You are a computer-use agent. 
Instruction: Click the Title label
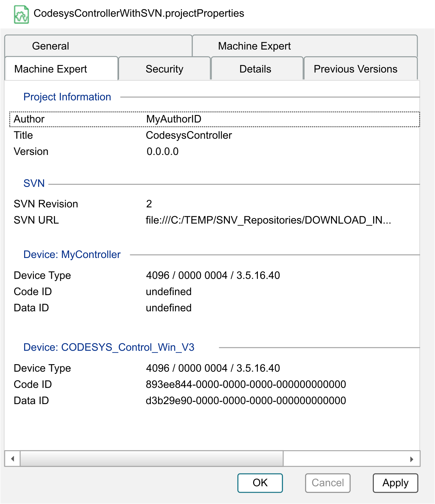[x=23, y=135]
